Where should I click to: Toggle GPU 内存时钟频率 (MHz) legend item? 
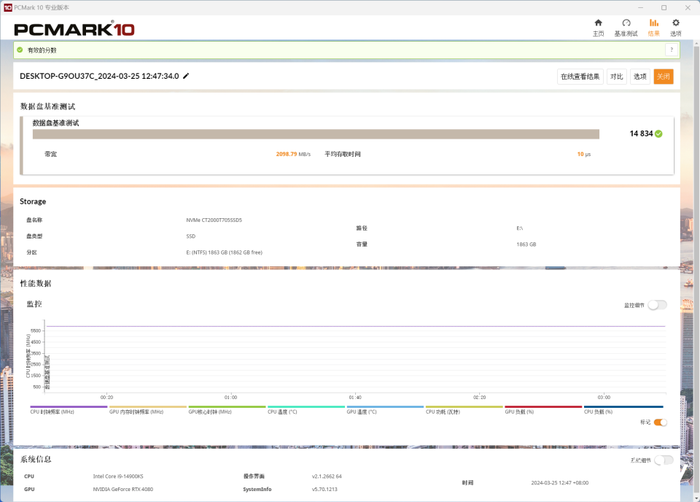tap(147, 410)
